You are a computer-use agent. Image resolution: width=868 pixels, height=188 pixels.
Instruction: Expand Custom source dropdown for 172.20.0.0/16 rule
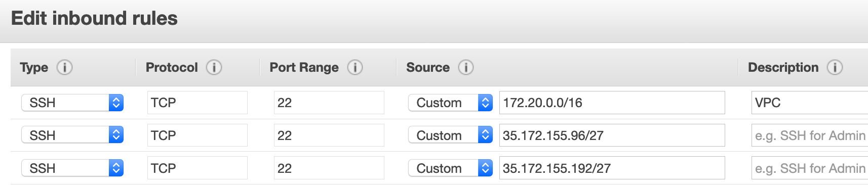[x=450, y=103]
